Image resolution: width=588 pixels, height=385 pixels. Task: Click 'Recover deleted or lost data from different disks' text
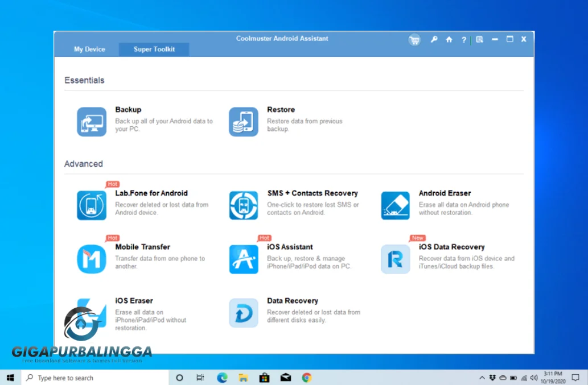[314, 316]
